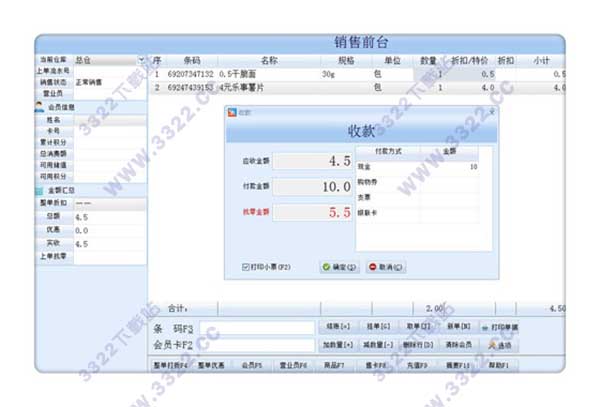Click the 找零金额 field showing 5.5

[313, 212]
